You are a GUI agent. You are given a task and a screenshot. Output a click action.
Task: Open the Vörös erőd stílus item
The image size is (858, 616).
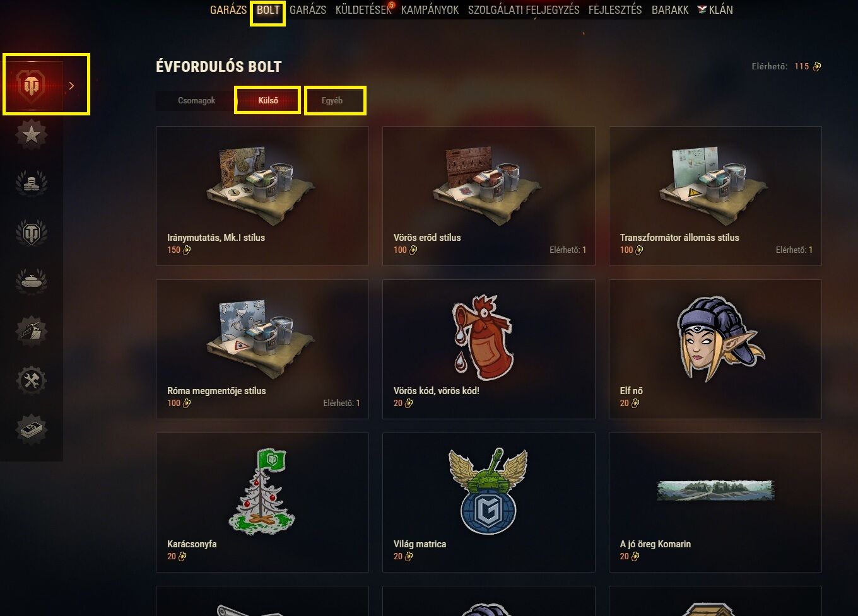[489, 196]
